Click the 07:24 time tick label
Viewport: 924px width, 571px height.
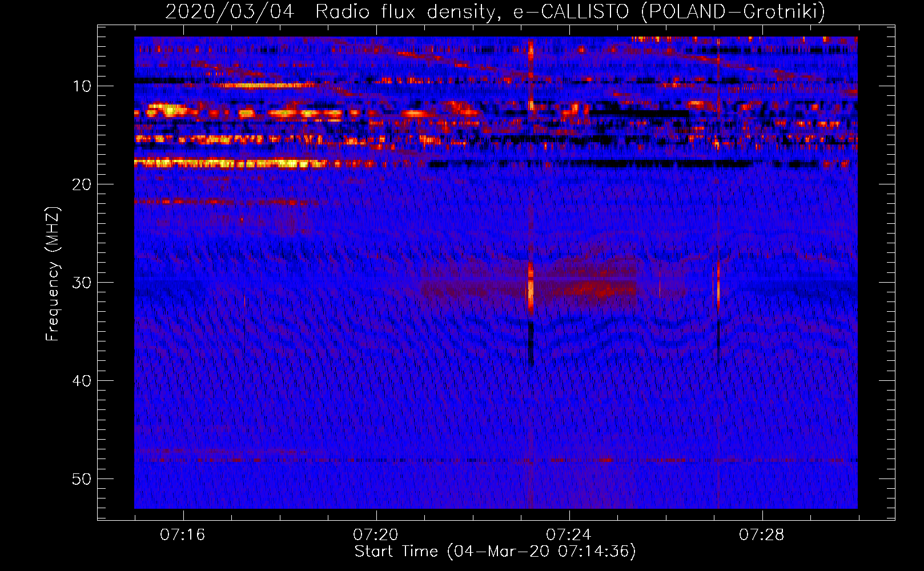569,535
